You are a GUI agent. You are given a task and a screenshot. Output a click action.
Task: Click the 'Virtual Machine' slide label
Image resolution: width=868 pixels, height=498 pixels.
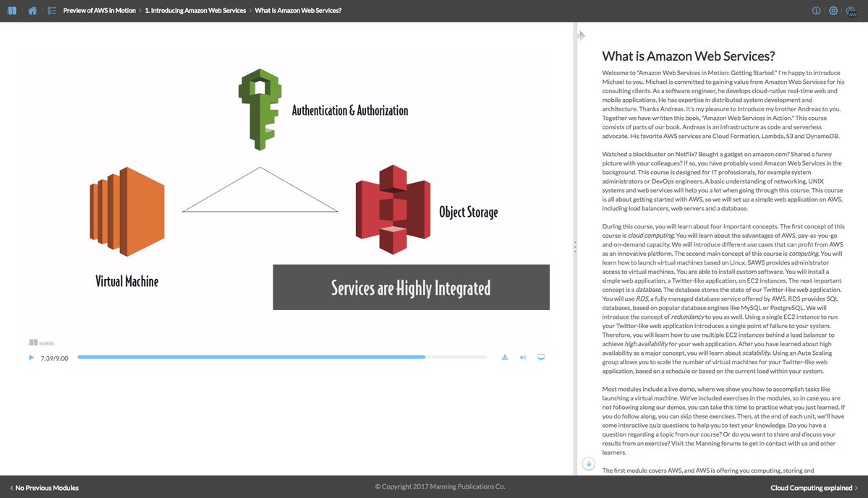pyautogui.click(x=127, y=280)
